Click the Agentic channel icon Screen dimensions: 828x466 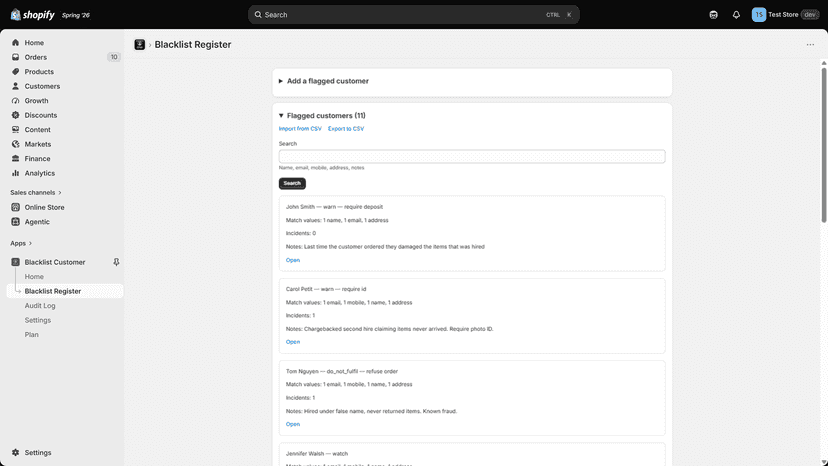(15, 222)
